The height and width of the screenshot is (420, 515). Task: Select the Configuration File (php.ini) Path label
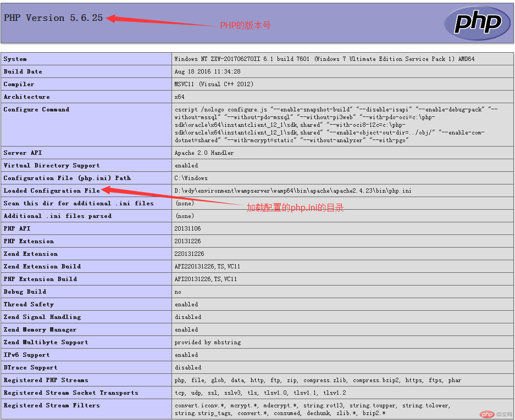(x=67, y=178)
